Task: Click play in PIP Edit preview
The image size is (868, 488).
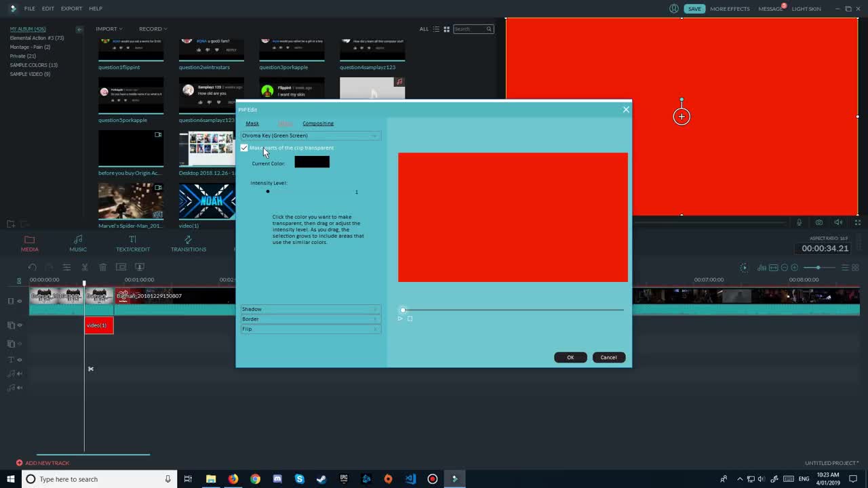Action: [x=400, y=319]
